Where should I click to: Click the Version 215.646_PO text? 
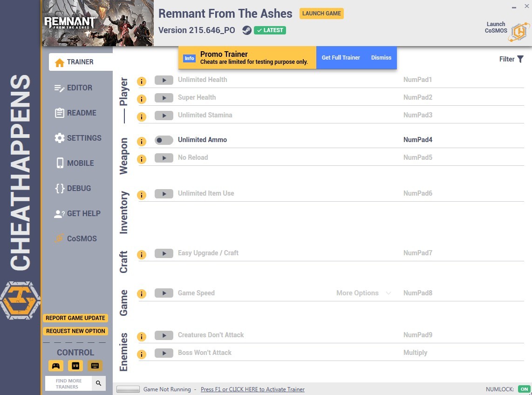(197, 30)
